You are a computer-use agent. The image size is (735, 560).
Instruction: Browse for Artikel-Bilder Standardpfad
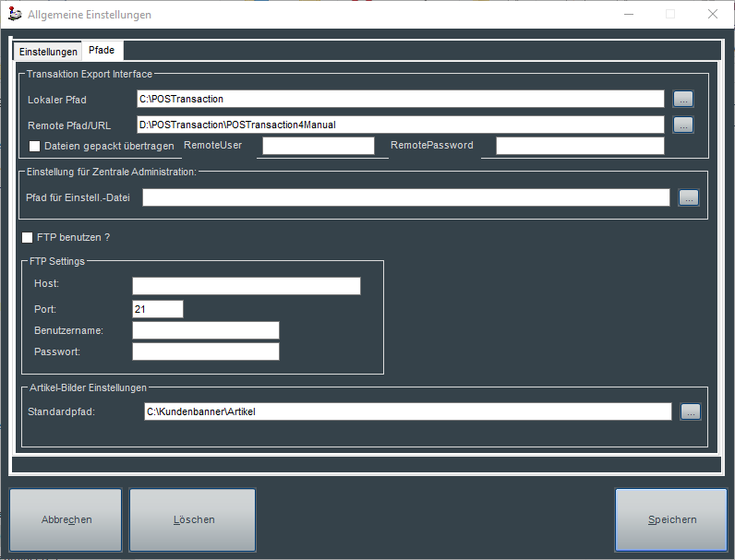[x=690, y=411]
